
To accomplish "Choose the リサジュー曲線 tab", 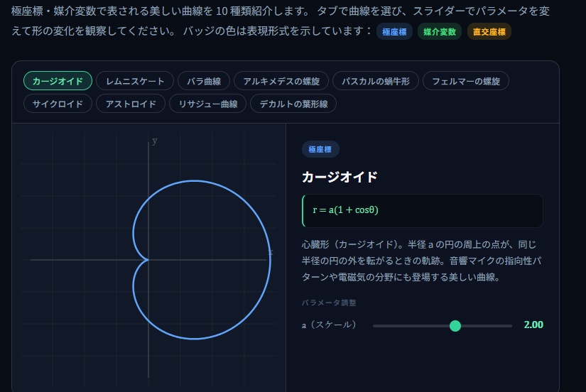I will 208,104.
